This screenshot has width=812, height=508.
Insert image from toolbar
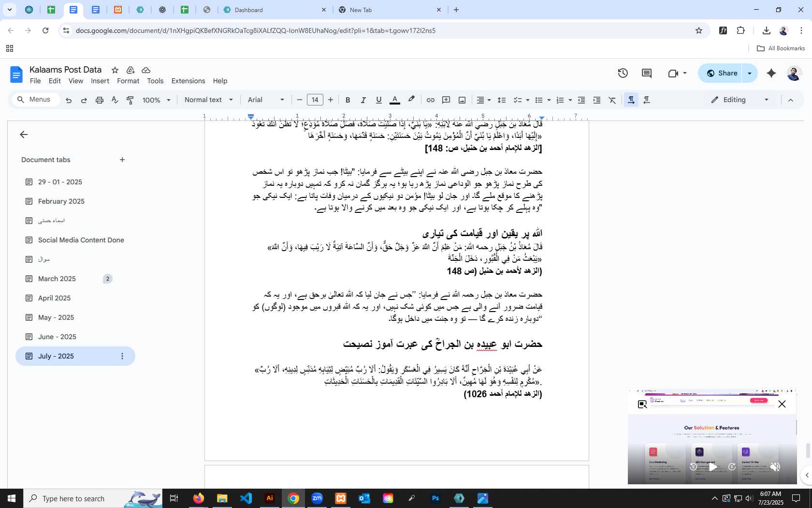462,100
